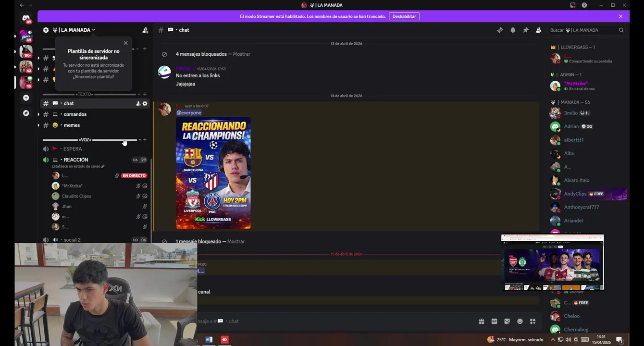Select *MrXtrike* in voice channel list
The width and height of the screenshot is (644, 346).
coord(99,186)
